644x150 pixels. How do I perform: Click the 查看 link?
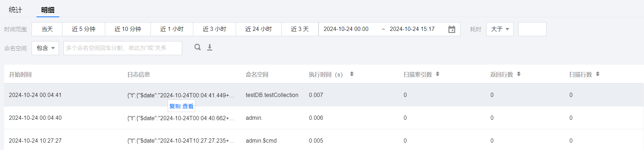[188, 106]
